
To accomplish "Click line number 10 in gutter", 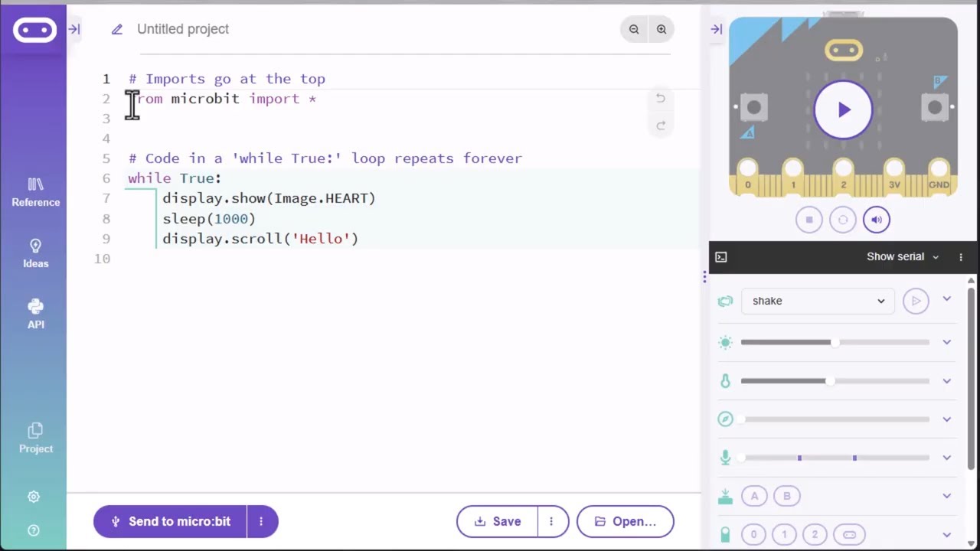I will point(103,259).
